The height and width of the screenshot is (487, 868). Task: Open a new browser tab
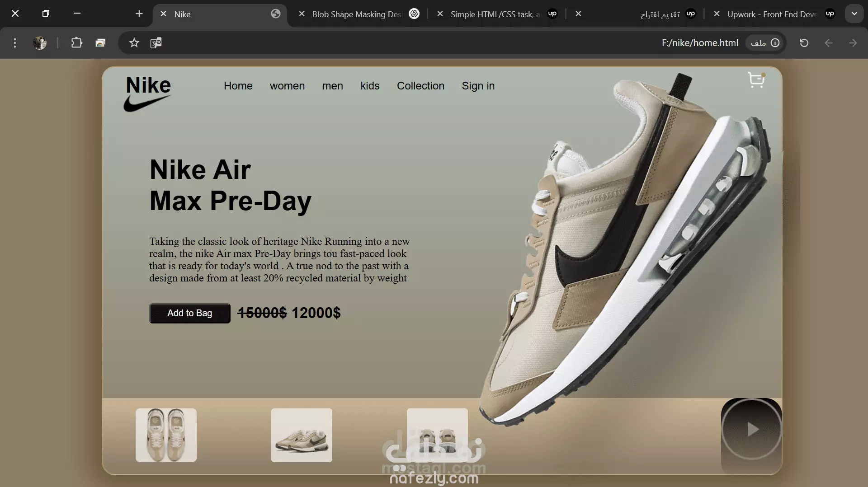click(139, 14)
